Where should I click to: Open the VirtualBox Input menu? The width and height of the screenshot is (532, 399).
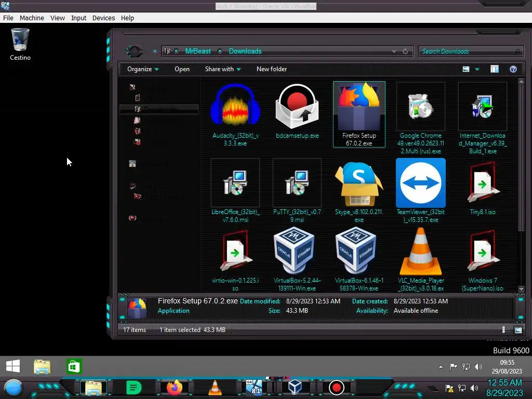tap(79, 18)
